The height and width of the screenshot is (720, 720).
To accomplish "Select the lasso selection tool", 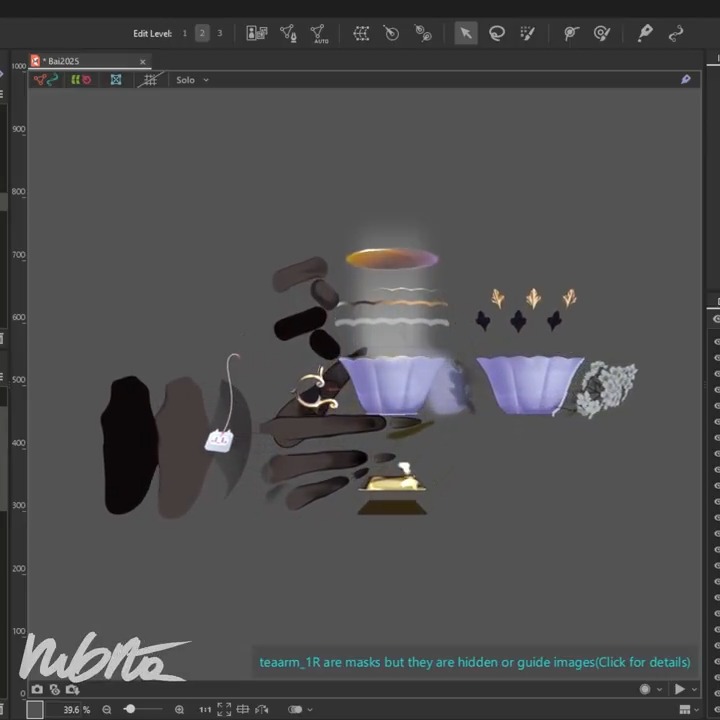I will point(497,33).
